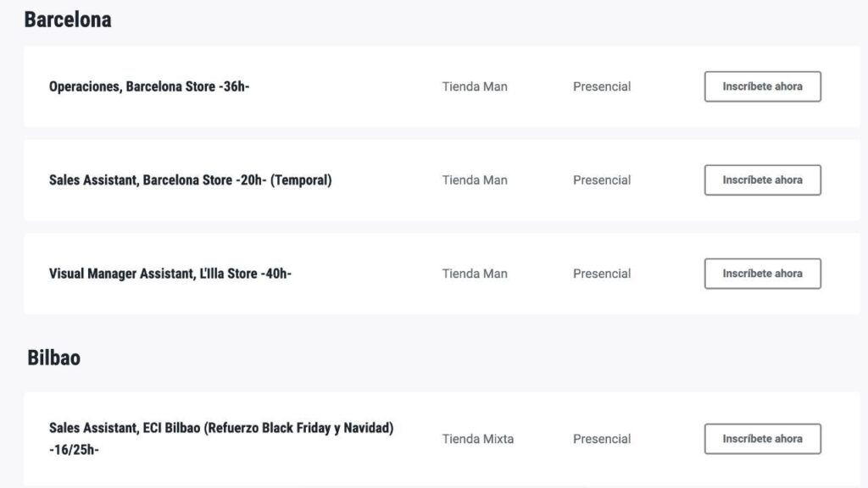This screenshot has height=488, width=868.
Task: Open 'Visual Manager Assistant, L'Illa Store' title
Action: 170,274
